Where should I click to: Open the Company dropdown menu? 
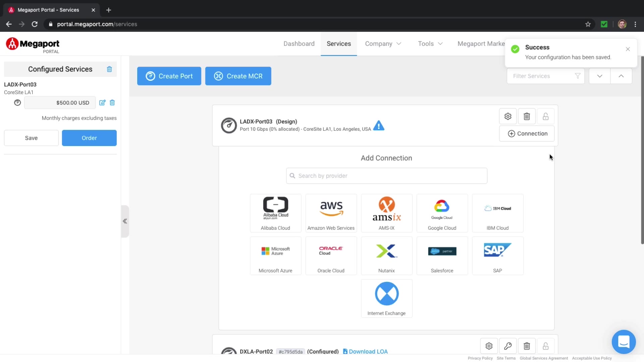[x=383, y=44]
